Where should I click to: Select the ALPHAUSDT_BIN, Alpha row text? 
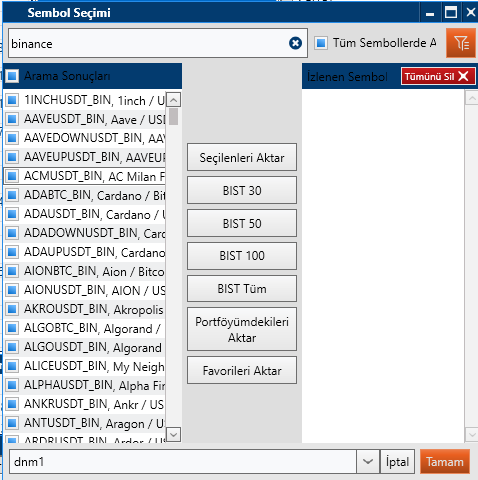(95, 385)
